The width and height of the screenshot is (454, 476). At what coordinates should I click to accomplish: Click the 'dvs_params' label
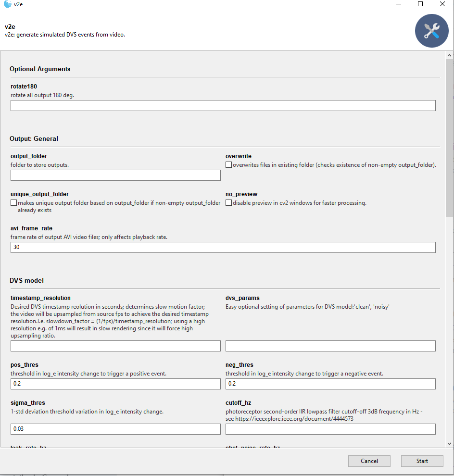click(242, 298)
